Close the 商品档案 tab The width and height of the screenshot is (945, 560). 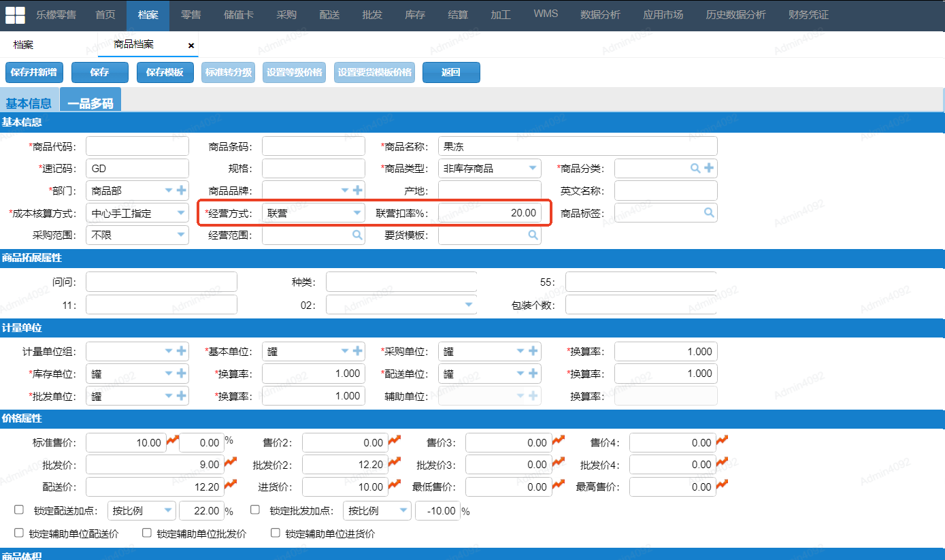coord(190,46)
